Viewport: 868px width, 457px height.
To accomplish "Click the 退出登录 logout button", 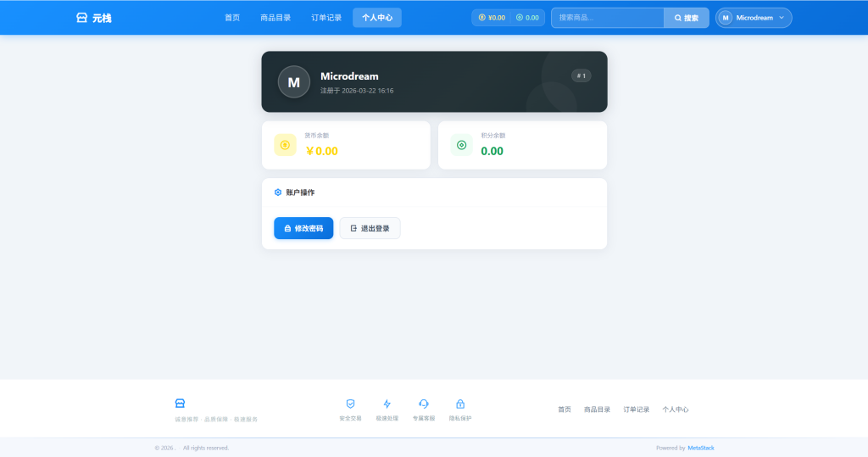I will tap(370, 228).
